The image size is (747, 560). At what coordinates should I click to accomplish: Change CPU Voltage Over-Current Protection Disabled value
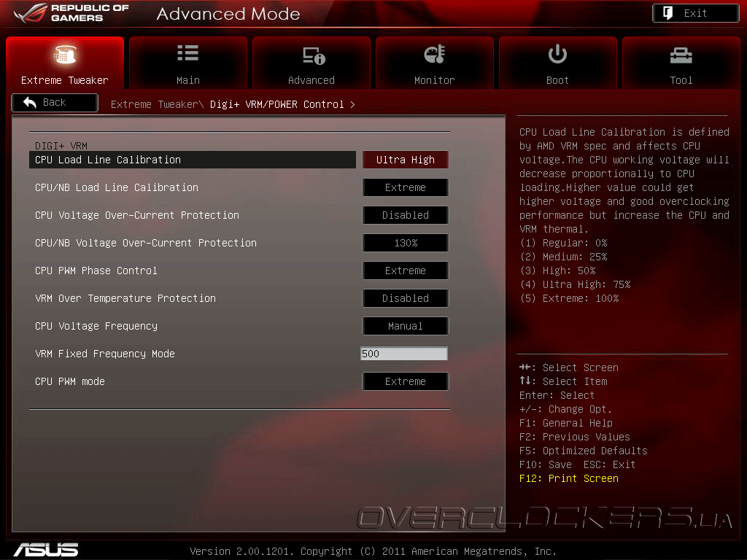[406, 215]
